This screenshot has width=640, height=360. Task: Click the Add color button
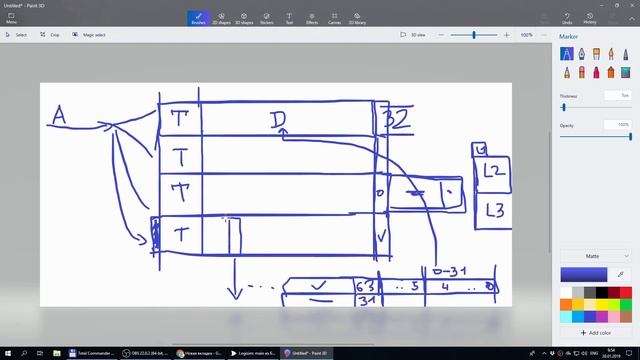click(596, 333)
